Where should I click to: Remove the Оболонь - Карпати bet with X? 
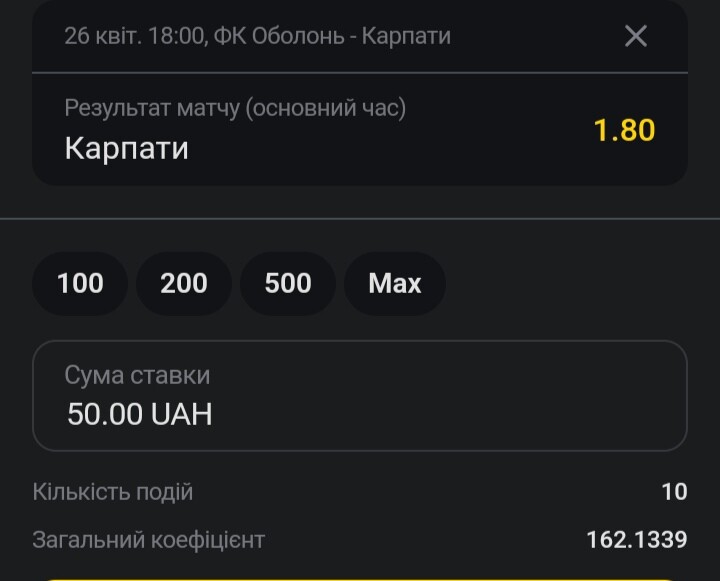pos(636,36)
